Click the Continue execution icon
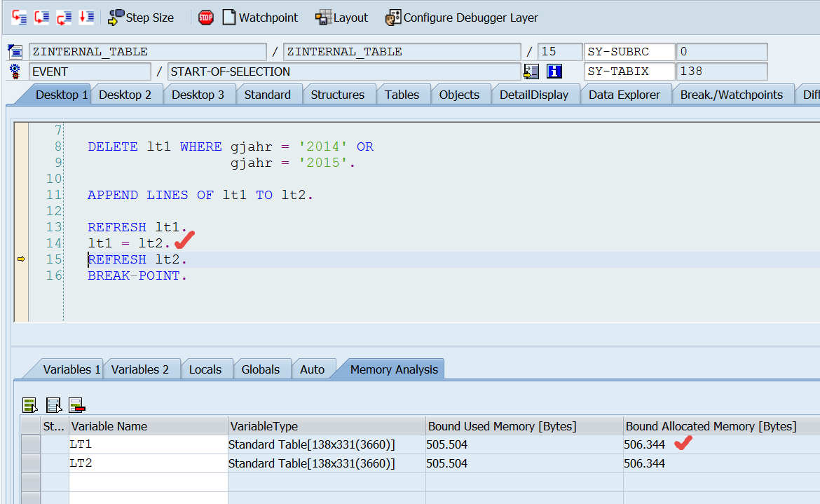This screenshot has height=504, width=820. pos(86,18)
